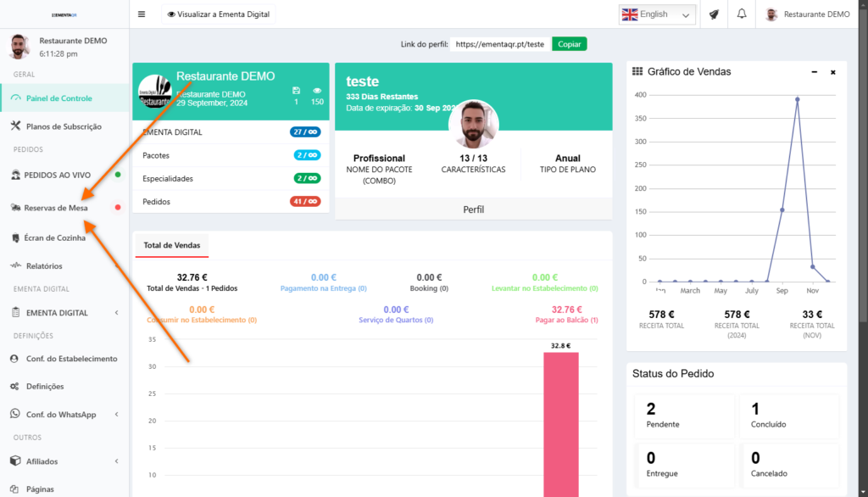The image size is (868, 497).
Task: Click the hamburger menu icon in header
Action: pyautogui.click(x=142, y=14)
